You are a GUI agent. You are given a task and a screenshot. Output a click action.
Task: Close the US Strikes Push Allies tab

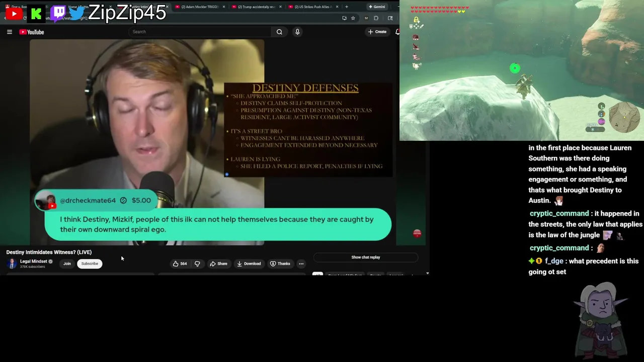coord(337,7)
